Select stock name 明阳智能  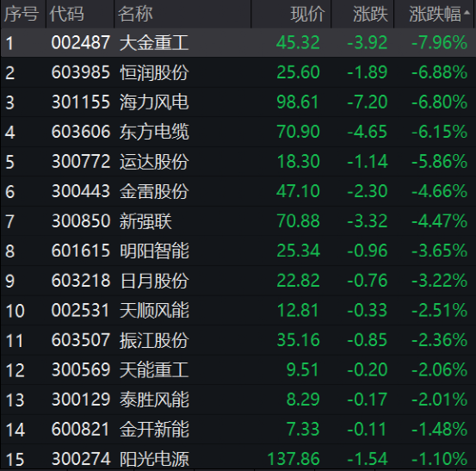tap(154, 251)
